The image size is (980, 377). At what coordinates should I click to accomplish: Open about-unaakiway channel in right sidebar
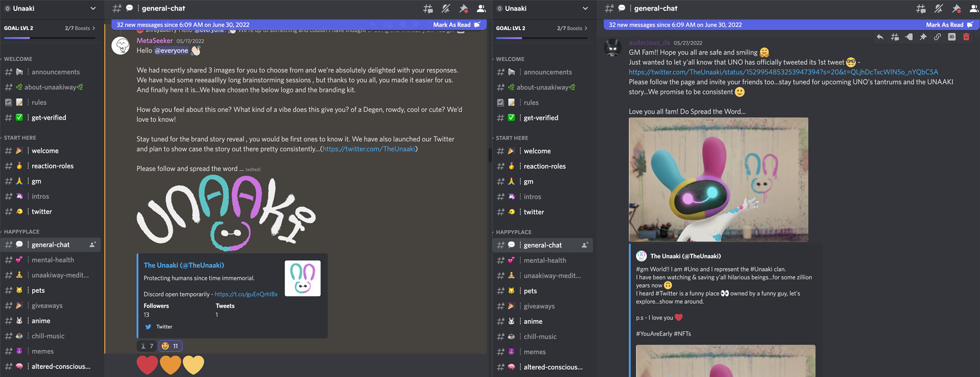pyautogui.click(x=543, y=87)
